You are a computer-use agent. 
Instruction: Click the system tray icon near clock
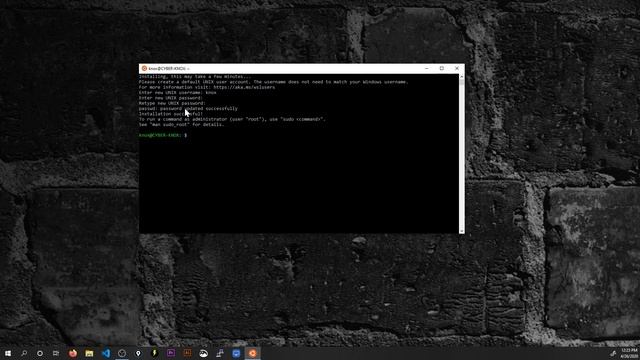(x=613, y=353)
